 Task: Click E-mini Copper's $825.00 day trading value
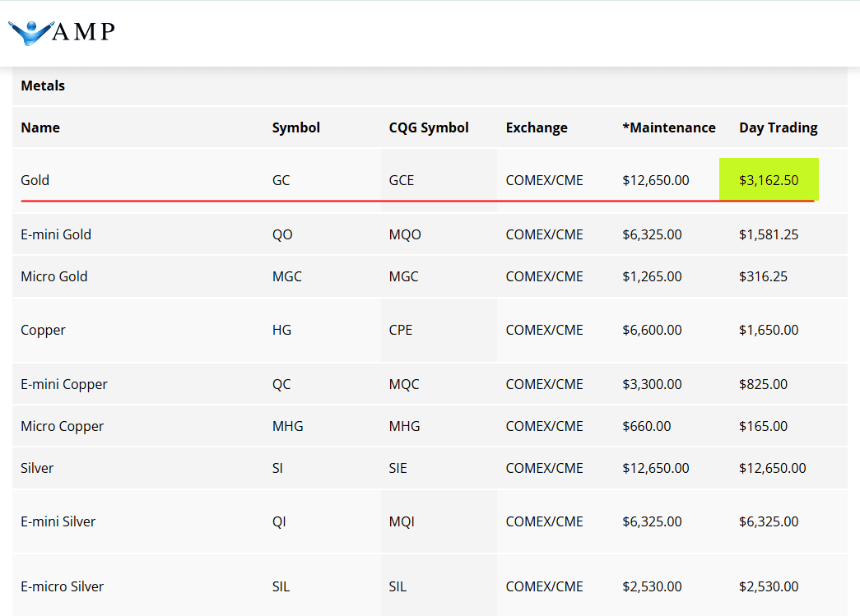click(763, 384)
